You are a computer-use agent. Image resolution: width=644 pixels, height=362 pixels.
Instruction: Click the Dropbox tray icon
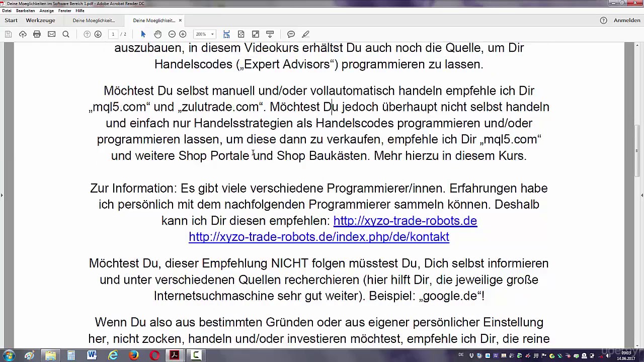pyautogui.click(x=471, y=355)
